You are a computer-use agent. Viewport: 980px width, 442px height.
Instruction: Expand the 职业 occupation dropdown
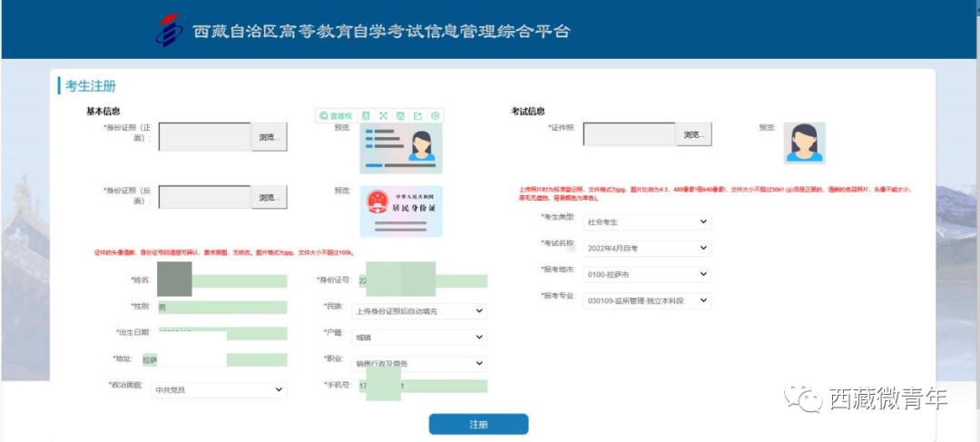click(419, 363)
